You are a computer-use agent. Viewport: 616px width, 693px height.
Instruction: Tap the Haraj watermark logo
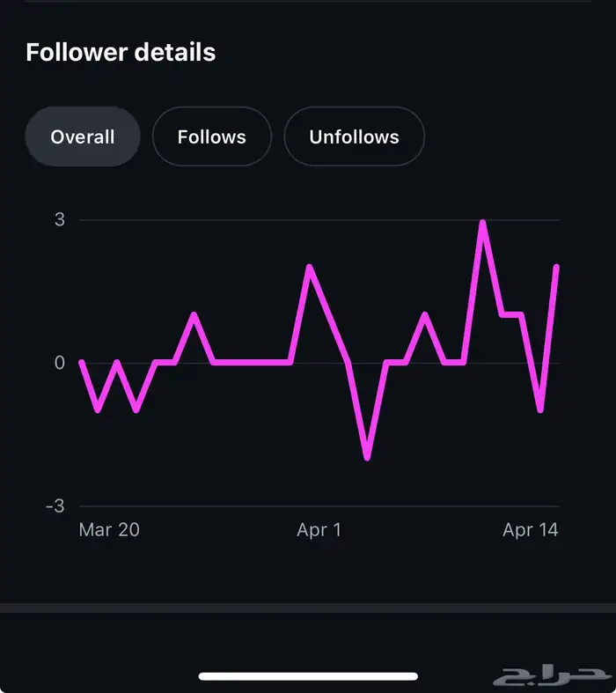pos(552,675)
